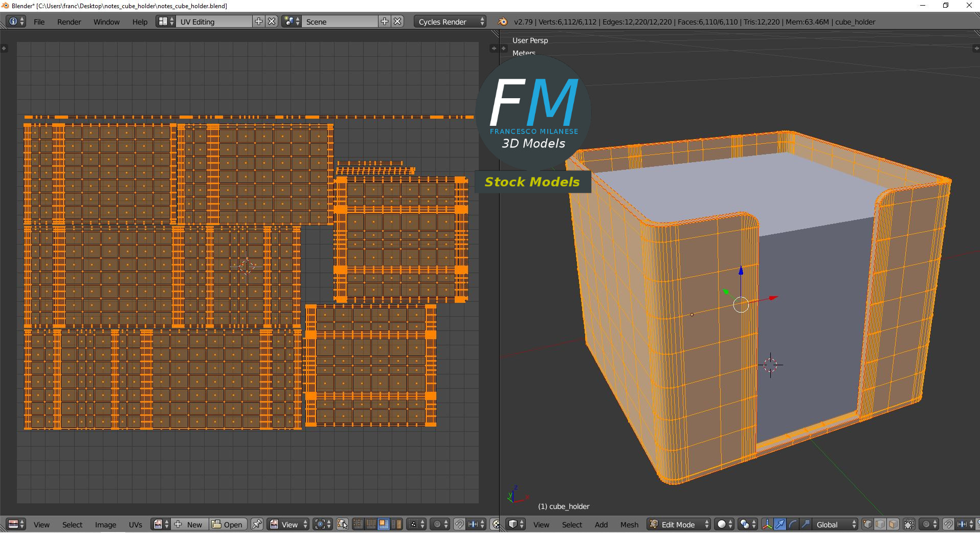Viewport: 980px width, 533px height.
Task: Open the Info editor type selector
Action: pyautogui.click(x=16, y=21)
